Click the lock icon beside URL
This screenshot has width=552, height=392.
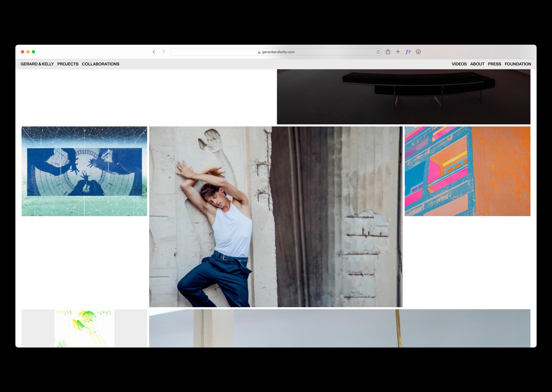tap(259, 52)
